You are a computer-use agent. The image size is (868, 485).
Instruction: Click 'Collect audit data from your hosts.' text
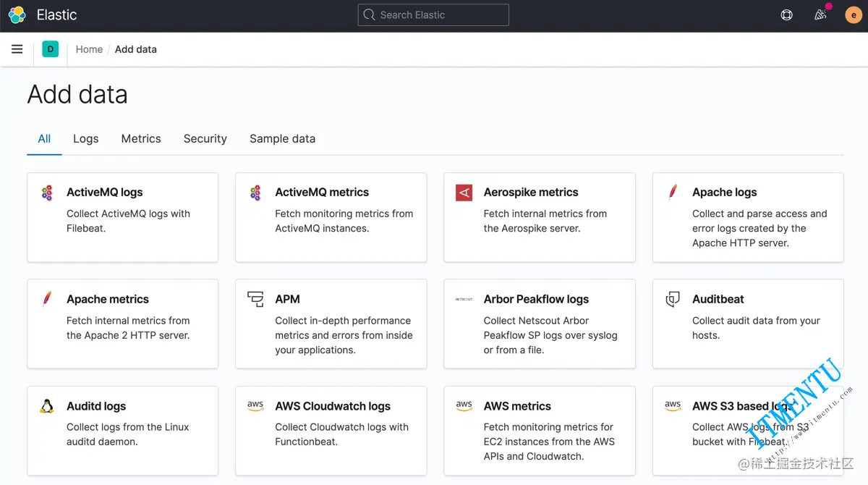click(x=756, y=328)
